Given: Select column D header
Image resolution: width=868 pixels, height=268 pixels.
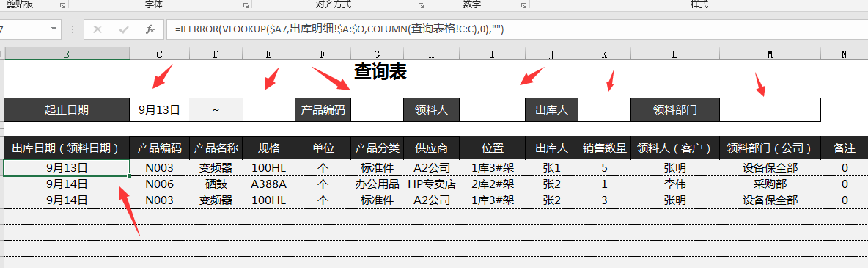Looking at the screenshot, I should click(x=216, y=54).
